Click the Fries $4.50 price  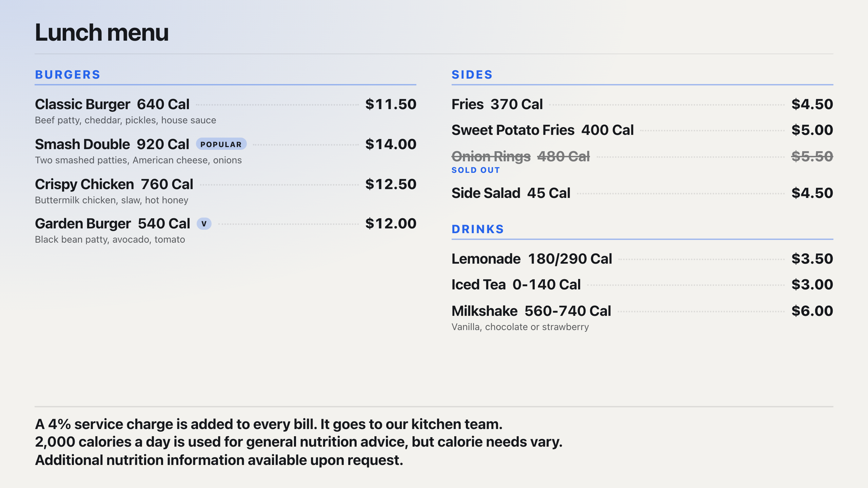point(812,104)
